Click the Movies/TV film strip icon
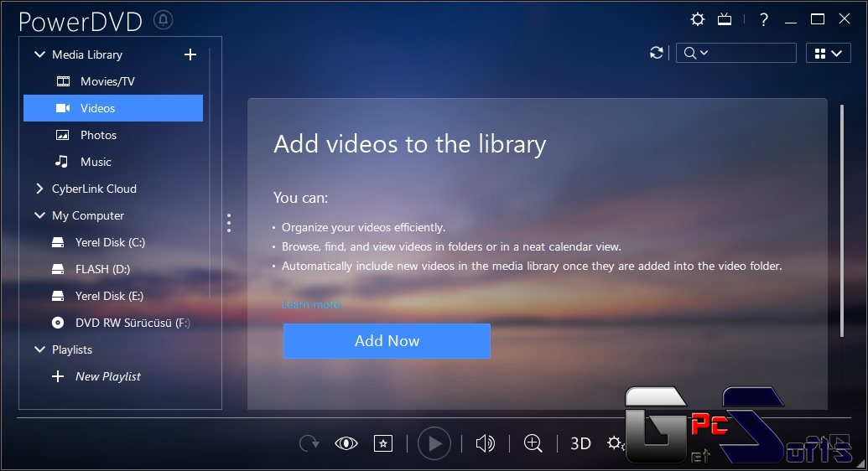The height and width of the screenshot is (471, 868). [63, 81]
